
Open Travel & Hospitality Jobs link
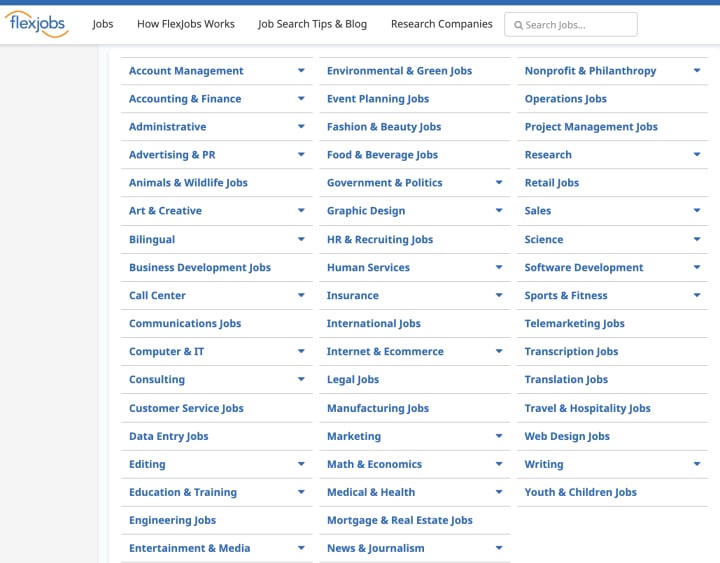(587, 408)
